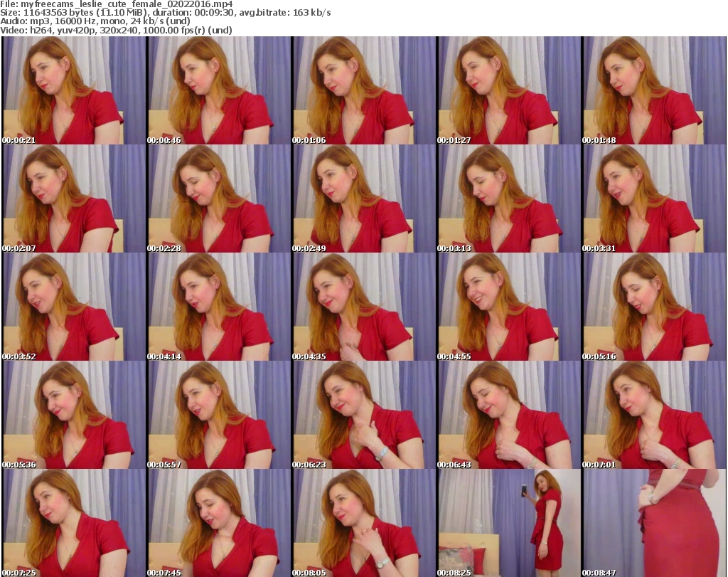Open the thumbnail frame at 00:07:45
Viewport: 728px width, 577px height.
[x=219, y=523]
